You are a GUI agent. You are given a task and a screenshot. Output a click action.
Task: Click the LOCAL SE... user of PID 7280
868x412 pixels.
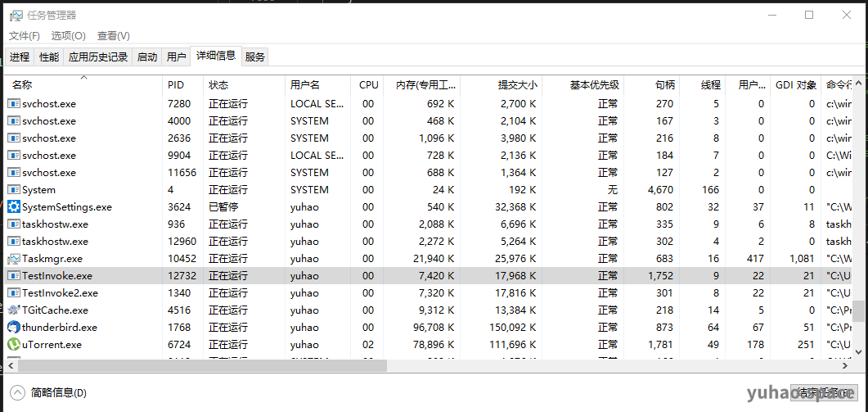pos(317,104)
